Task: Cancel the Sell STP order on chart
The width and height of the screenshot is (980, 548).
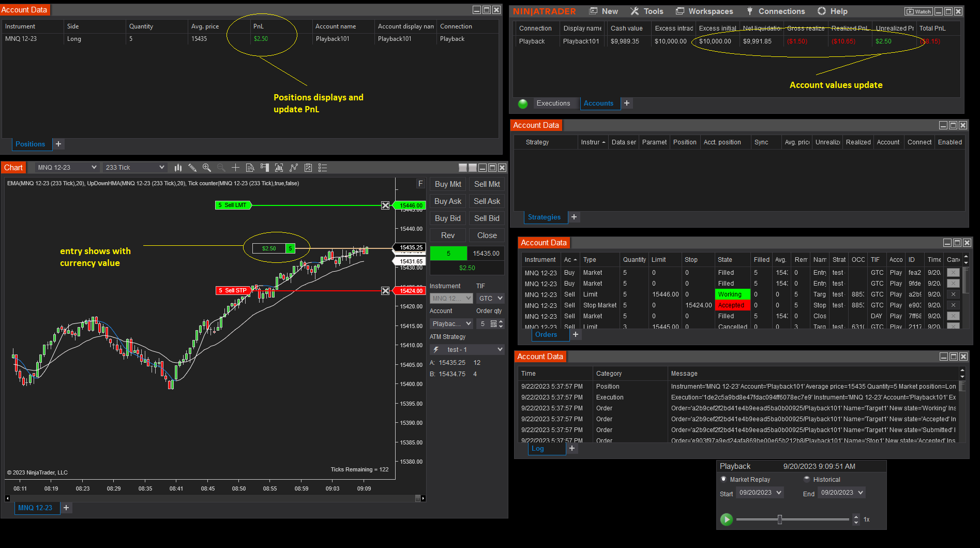Action: 385,291
